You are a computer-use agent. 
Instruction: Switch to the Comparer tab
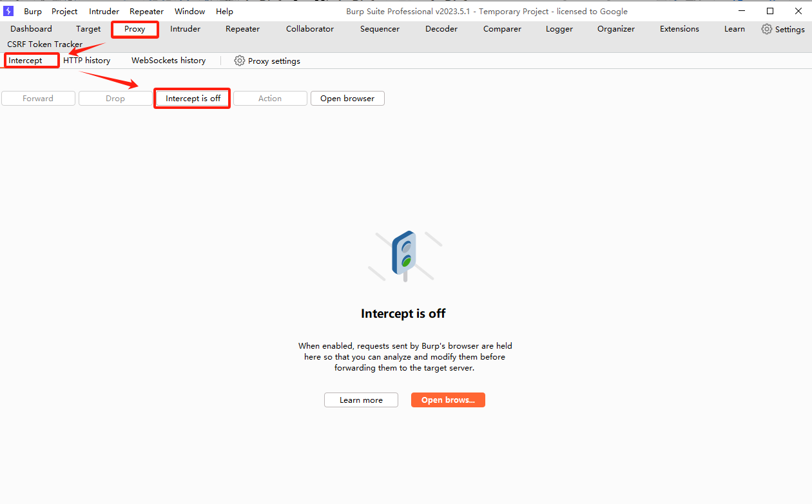(502, 29)
